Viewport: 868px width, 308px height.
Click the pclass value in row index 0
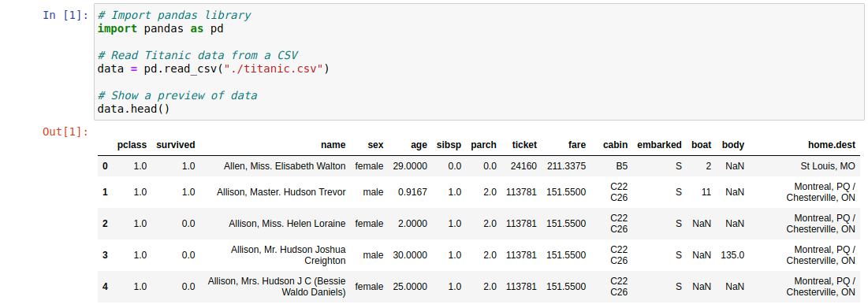140,166
